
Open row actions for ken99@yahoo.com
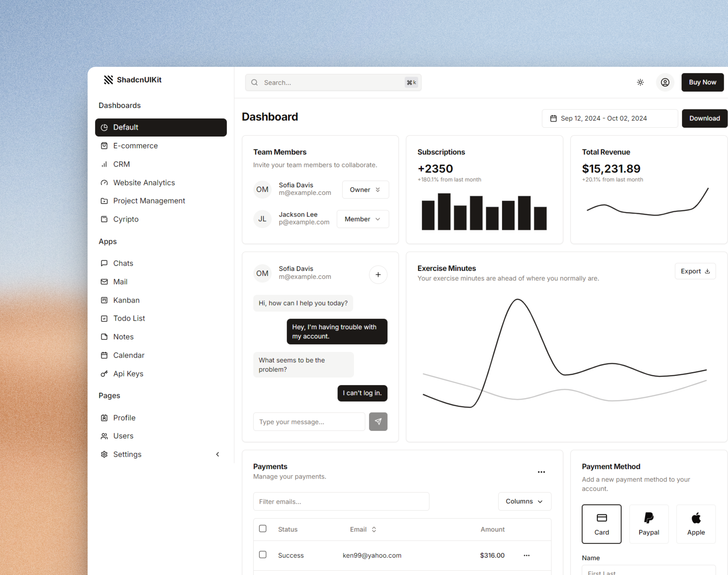[x=527, y=555]
